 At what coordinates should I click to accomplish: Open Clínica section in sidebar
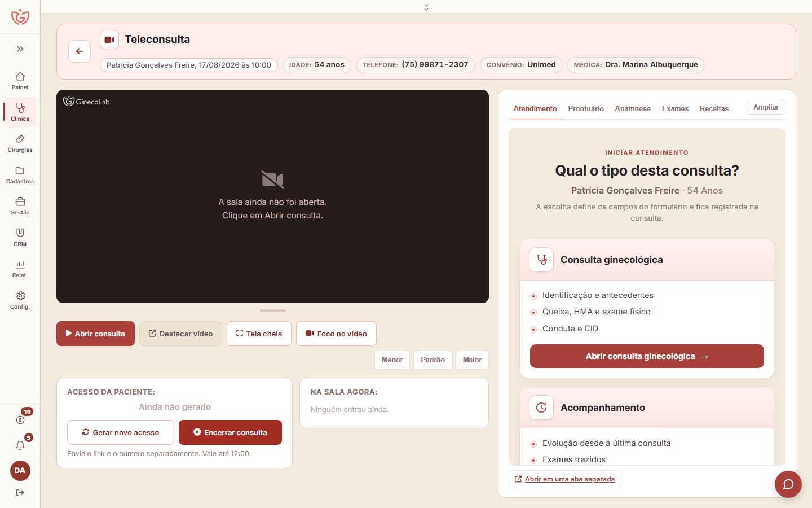click(20, 112)
